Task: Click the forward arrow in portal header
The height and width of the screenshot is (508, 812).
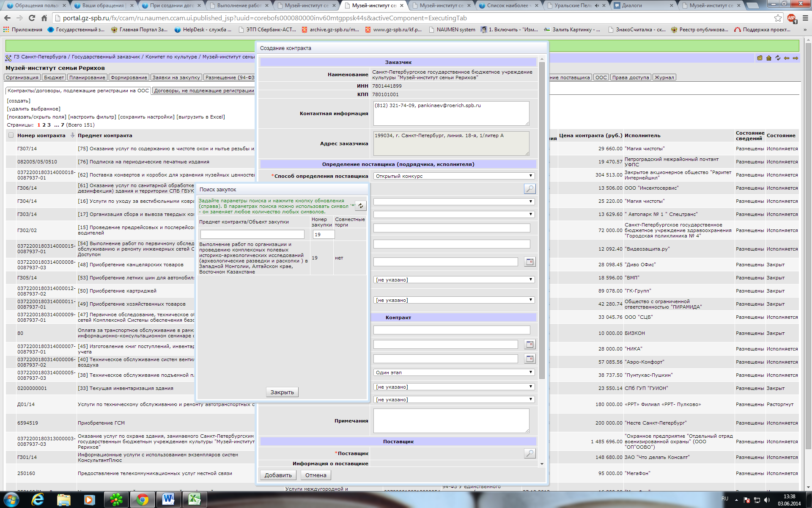Action: coord(796,58)
